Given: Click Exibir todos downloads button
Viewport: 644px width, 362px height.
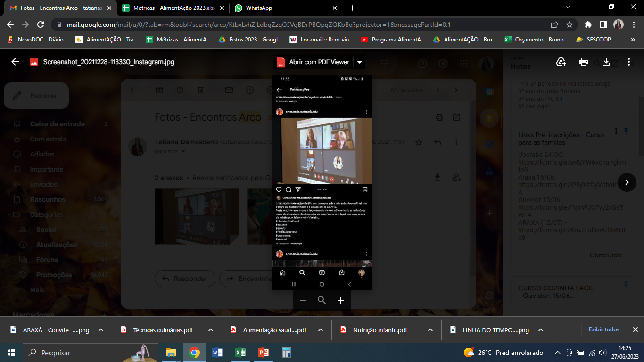Looking at the screenshot, I should pos(604,329).
